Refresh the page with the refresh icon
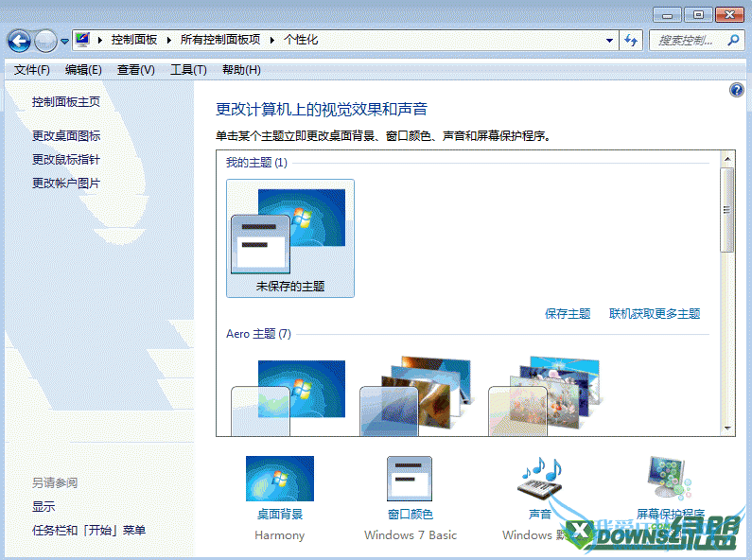This screenshot has height=560, width=752. 631,41
